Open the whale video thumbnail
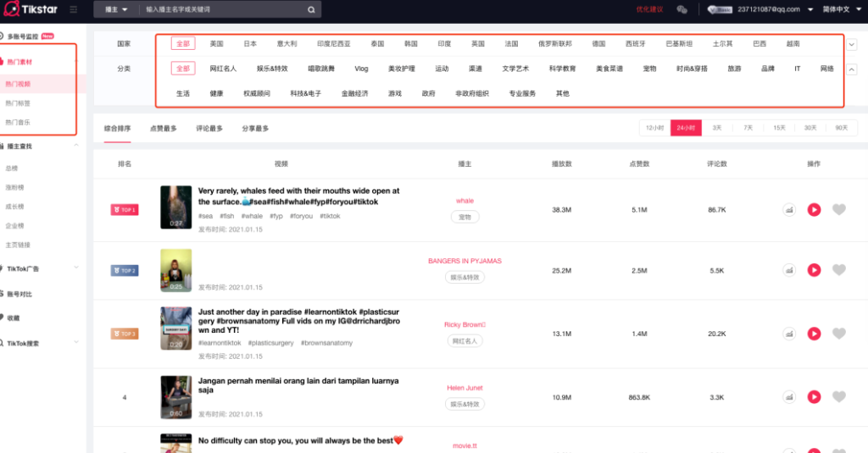 (176, 207)
